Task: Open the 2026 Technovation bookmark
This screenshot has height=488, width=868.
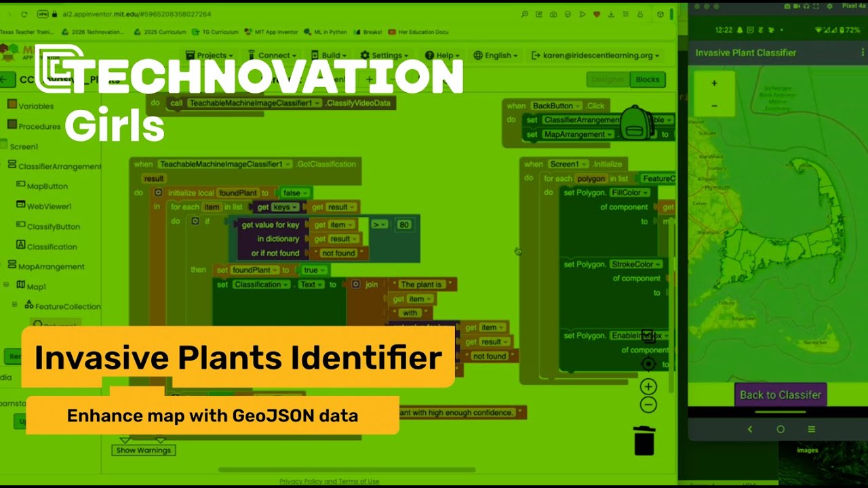Action: (93, 32)
